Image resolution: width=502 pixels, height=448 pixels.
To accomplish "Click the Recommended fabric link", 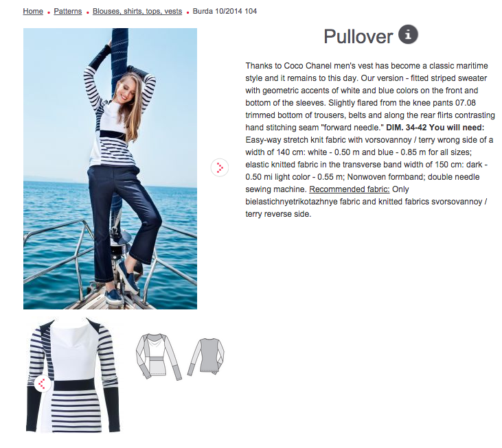I will (x=350, y=189).
